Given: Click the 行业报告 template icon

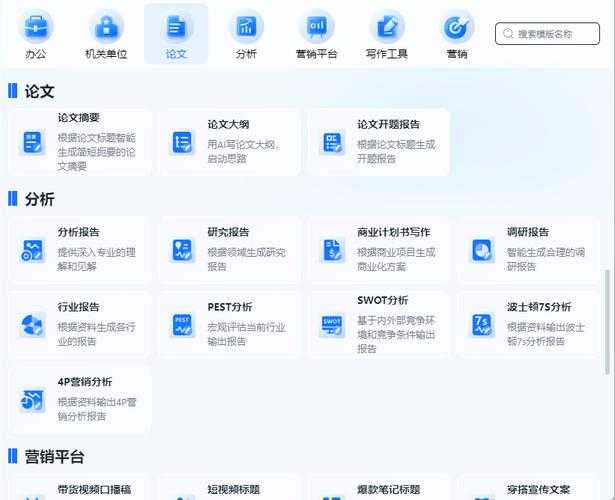Looking at the screenshot, I should 33,325.
